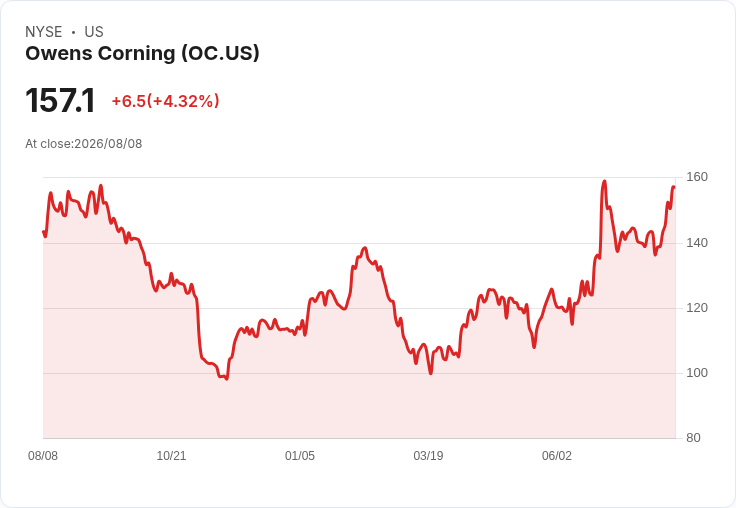Image resolution: width=736 pixels, height=508 pixels.
Task: Click the 120 y-axis price label
Action: 697,308
